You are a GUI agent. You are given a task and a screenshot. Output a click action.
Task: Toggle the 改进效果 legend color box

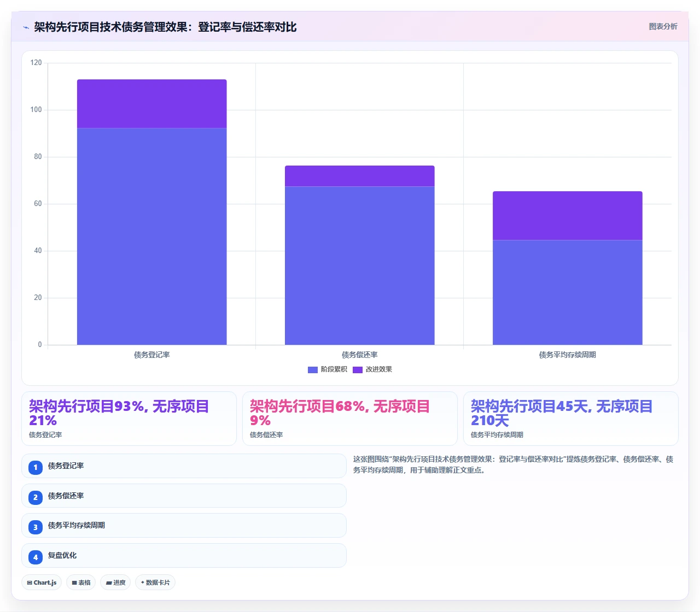click(358, 370)
